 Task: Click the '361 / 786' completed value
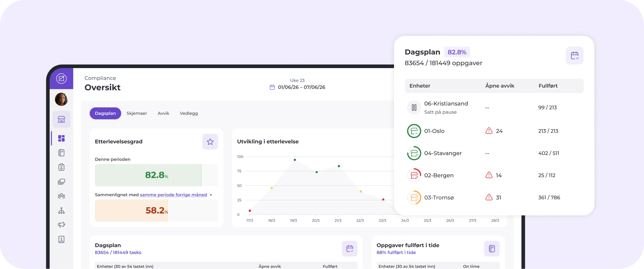click(x=549, y=197)
